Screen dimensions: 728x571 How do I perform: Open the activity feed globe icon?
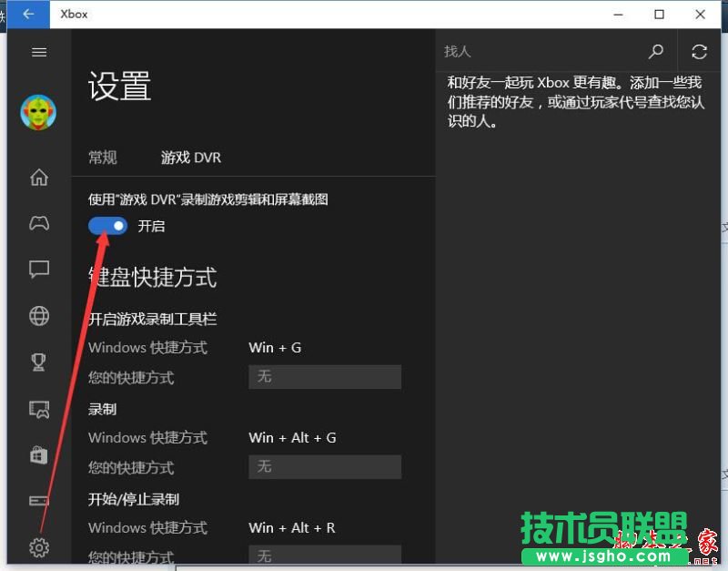(x=38, y=315)
